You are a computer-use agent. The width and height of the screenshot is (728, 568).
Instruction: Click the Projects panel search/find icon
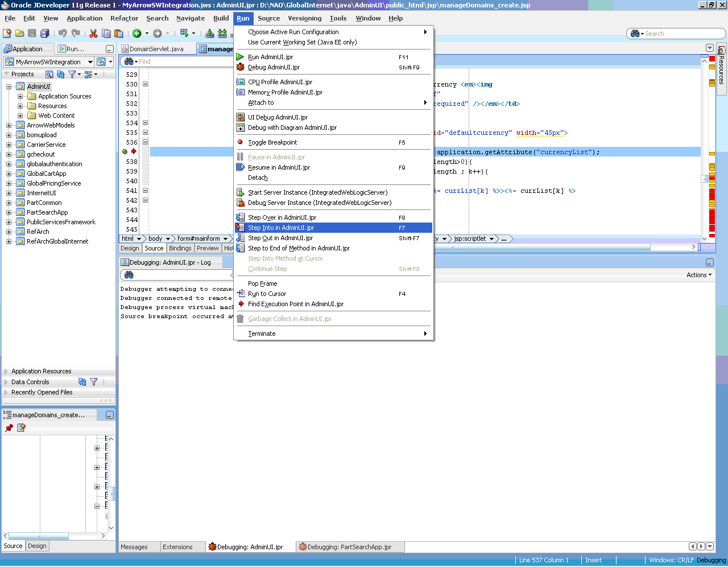(x=49, y=74)
